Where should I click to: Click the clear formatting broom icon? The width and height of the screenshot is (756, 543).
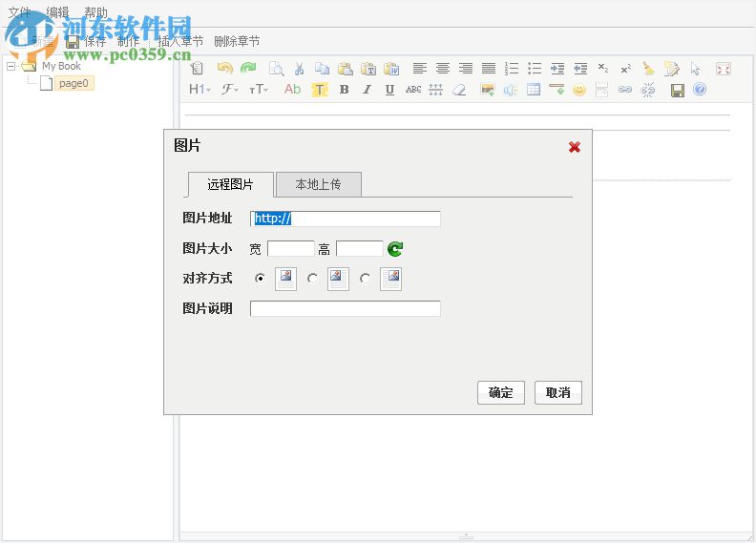(x=649, y=69)
